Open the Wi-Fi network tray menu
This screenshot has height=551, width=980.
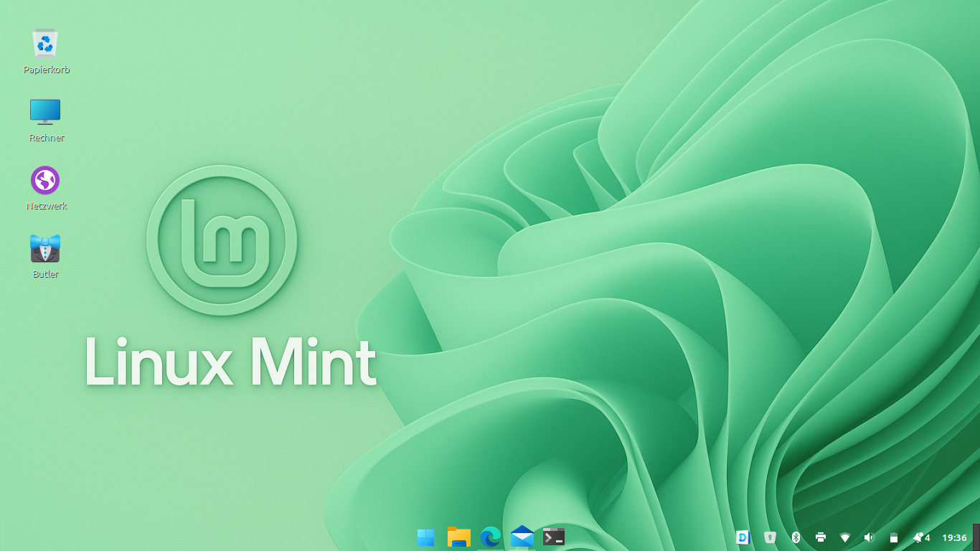point(845,537)
